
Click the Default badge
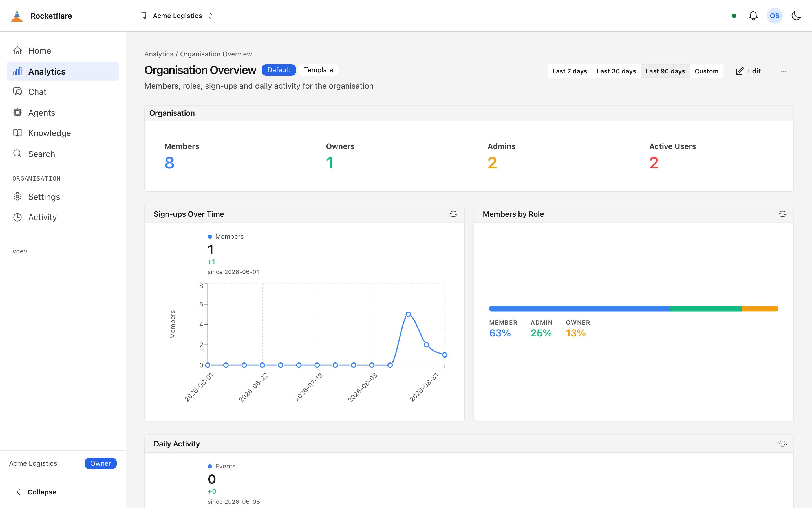point(279,70)
